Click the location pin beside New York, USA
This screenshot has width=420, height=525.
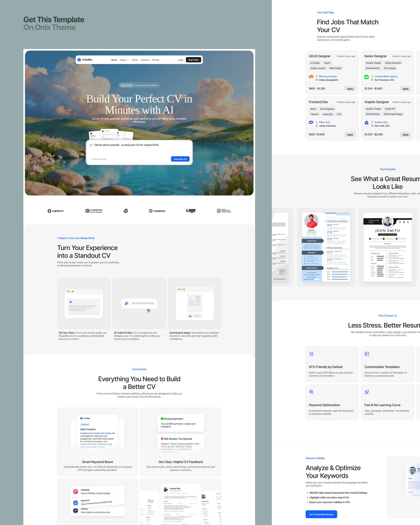372,126
